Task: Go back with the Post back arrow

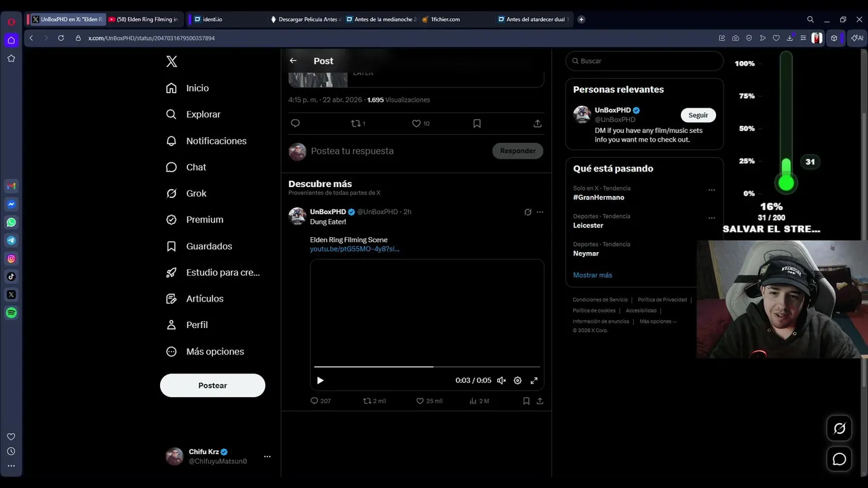Action: tap(293, 60)
